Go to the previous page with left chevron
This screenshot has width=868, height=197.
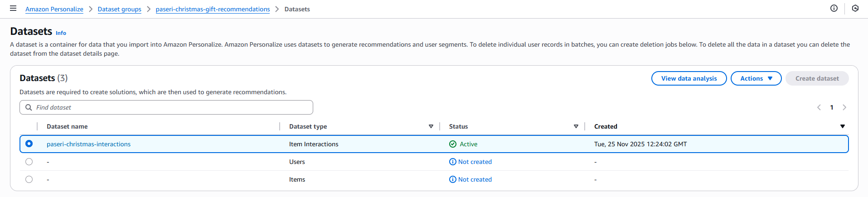click(819, 107)
